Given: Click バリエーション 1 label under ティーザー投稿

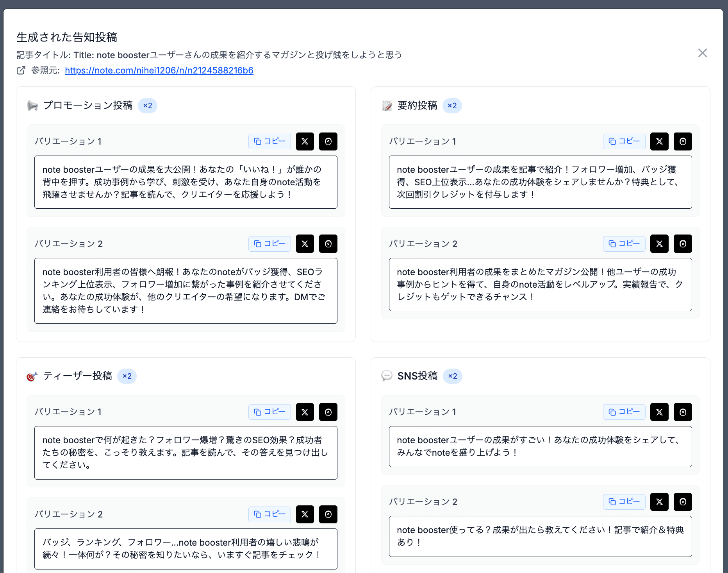Looking at the screenshot, I should (x=68, y=412).
